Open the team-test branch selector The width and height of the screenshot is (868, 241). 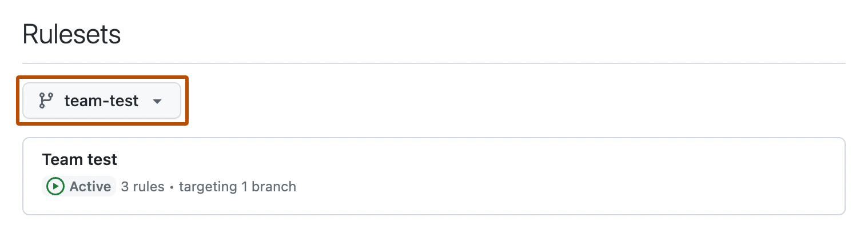pos(102,101)
